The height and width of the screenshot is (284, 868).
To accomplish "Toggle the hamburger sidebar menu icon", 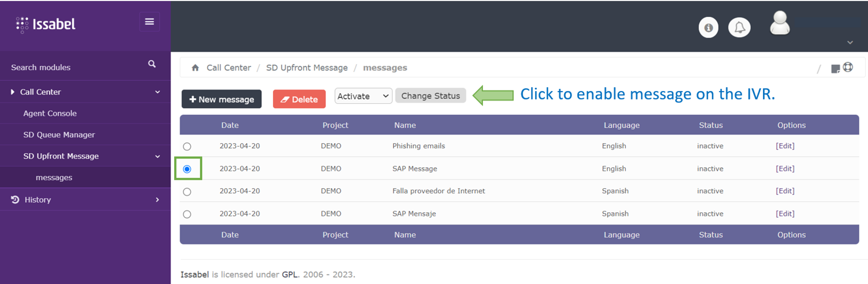I will coord(149,21).
